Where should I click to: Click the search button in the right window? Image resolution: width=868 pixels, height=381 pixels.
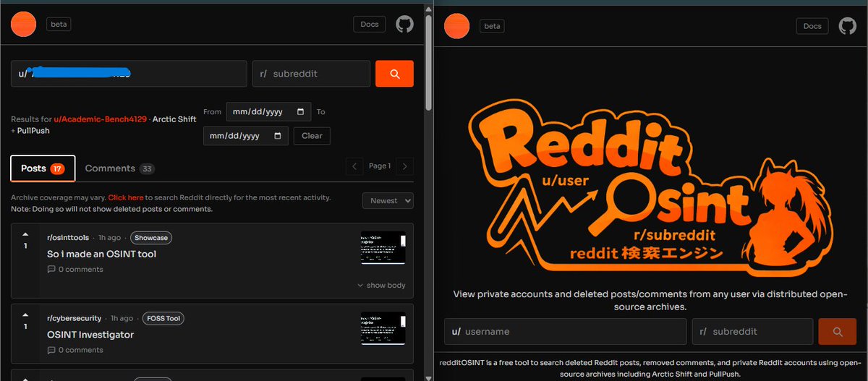pyautogui.click(x=838, y=332)
